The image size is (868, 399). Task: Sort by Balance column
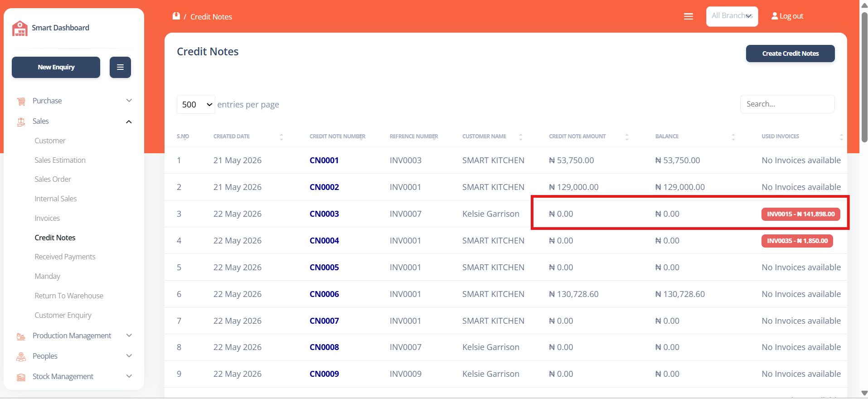pyautogui.click(x=733, y=136)
